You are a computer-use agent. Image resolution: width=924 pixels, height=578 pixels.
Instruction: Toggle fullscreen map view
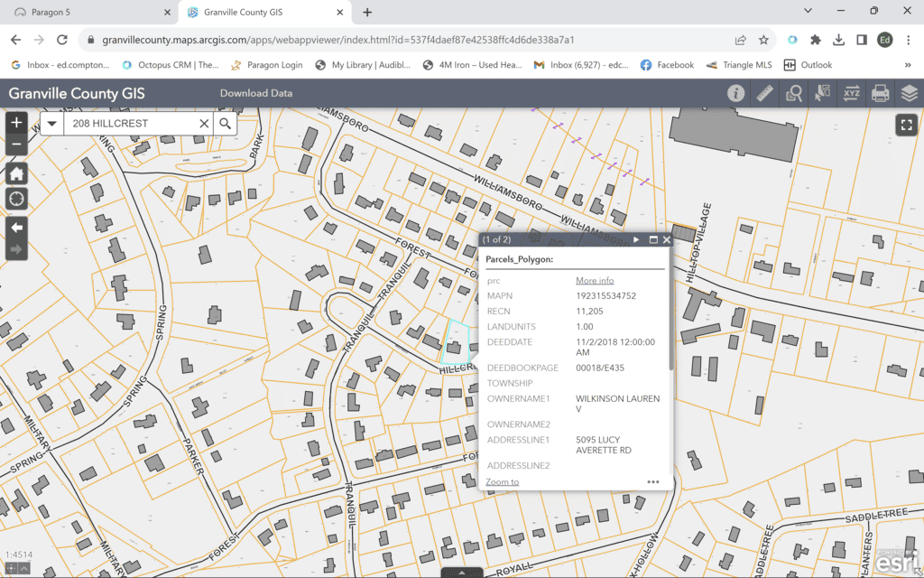pyautogui.click(x=906, y=125)
